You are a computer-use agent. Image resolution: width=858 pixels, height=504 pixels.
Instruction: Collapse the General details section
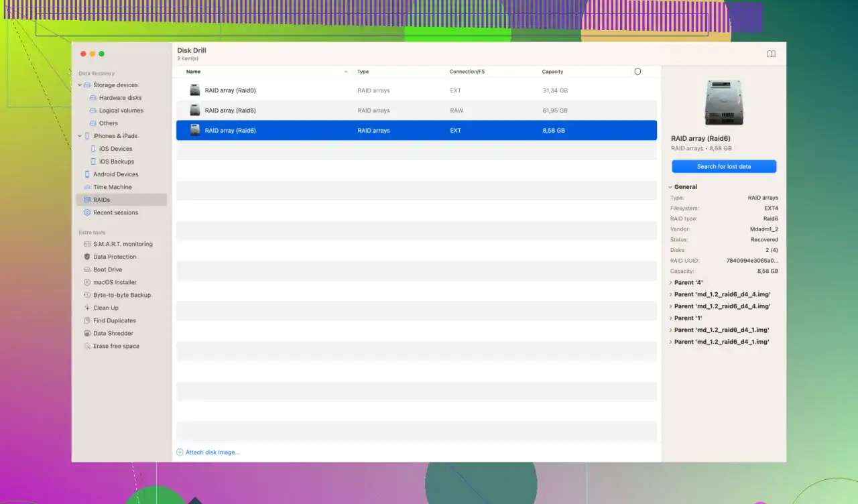[670, 187]
